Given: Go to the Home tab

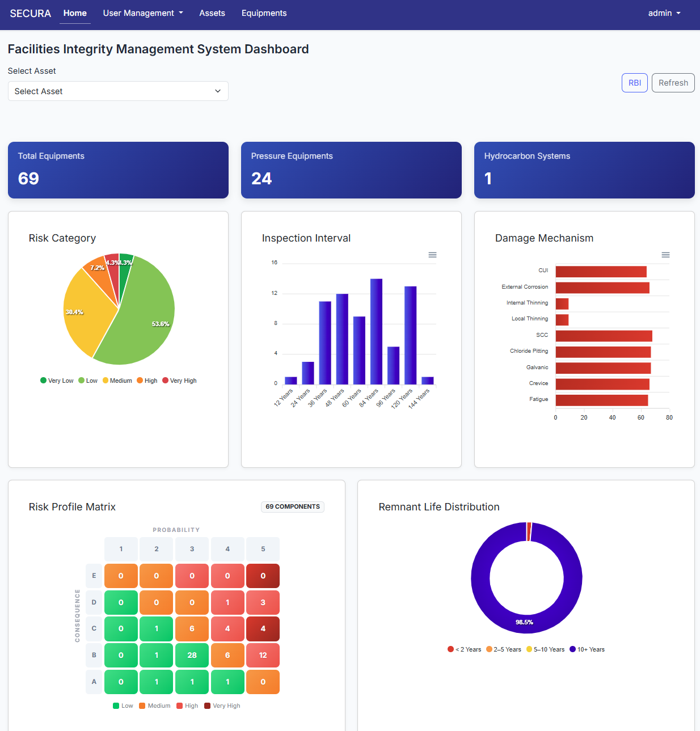Looking at the screenshot, I should [75, 13].
